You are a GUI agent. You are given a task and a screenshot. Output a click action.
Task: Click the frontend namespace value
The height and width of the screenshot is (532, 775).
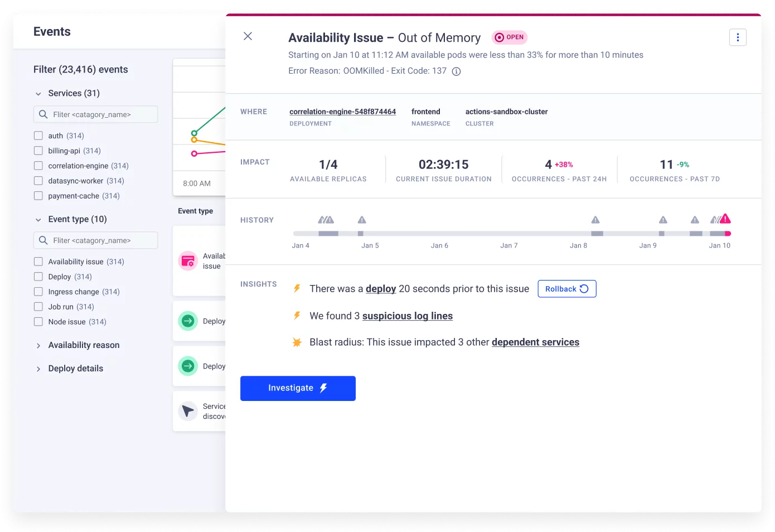click(426, 112)
